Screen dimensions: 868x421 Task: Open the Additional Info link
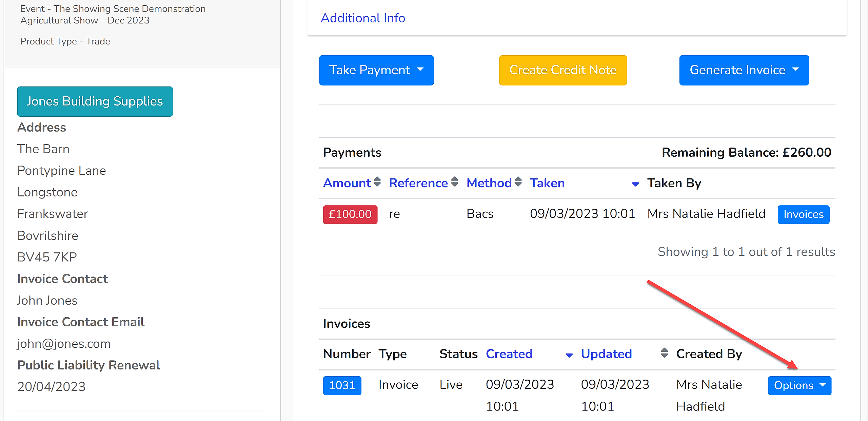363,18
